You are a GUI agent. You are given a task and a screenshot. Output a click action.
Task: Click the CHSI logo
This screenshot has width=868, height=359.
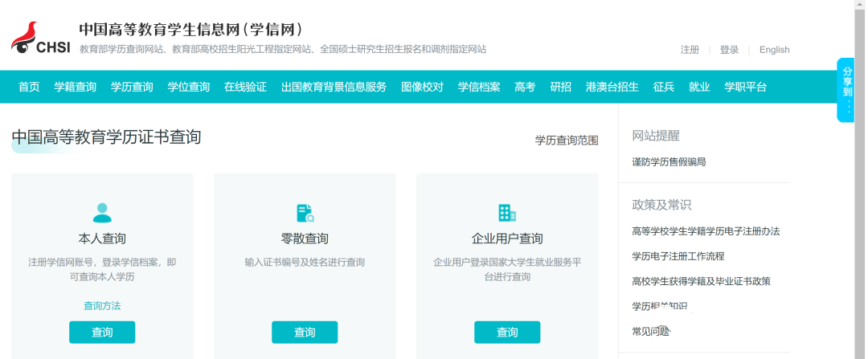tap(41, 38)
